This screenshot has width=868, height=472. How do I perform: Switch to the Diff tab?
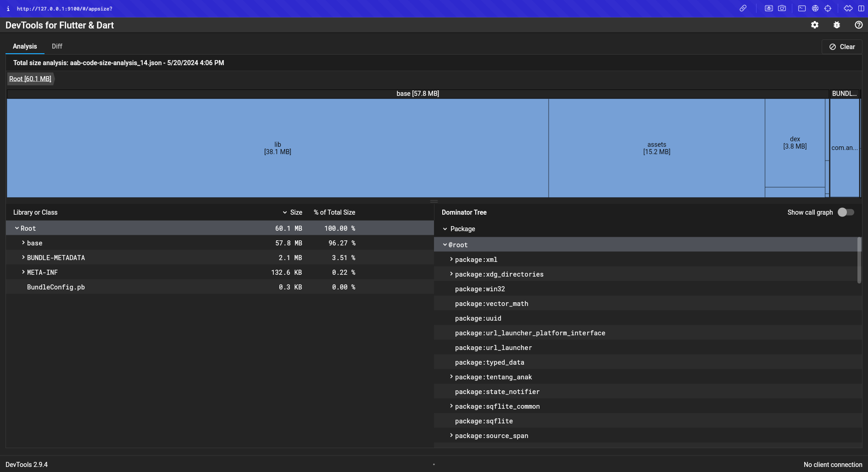pyautogui.click(x=57, y=46)
